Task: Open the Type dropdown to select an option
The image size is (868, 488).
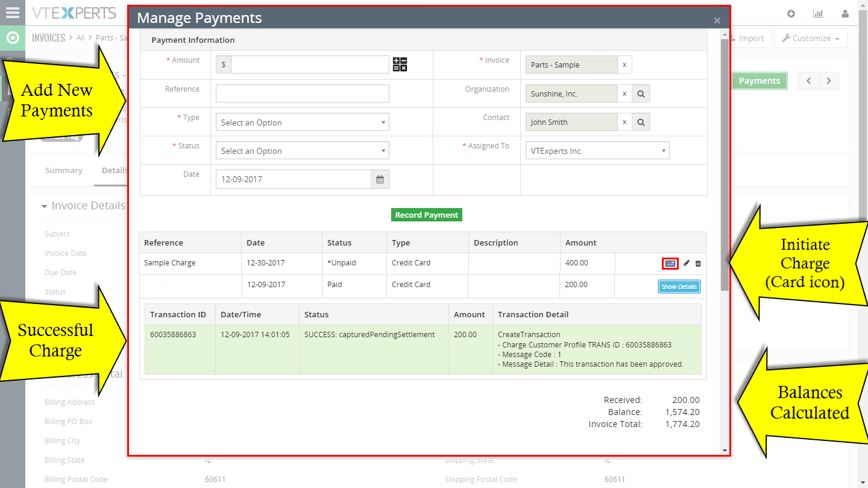Action: tap(302, 122)
